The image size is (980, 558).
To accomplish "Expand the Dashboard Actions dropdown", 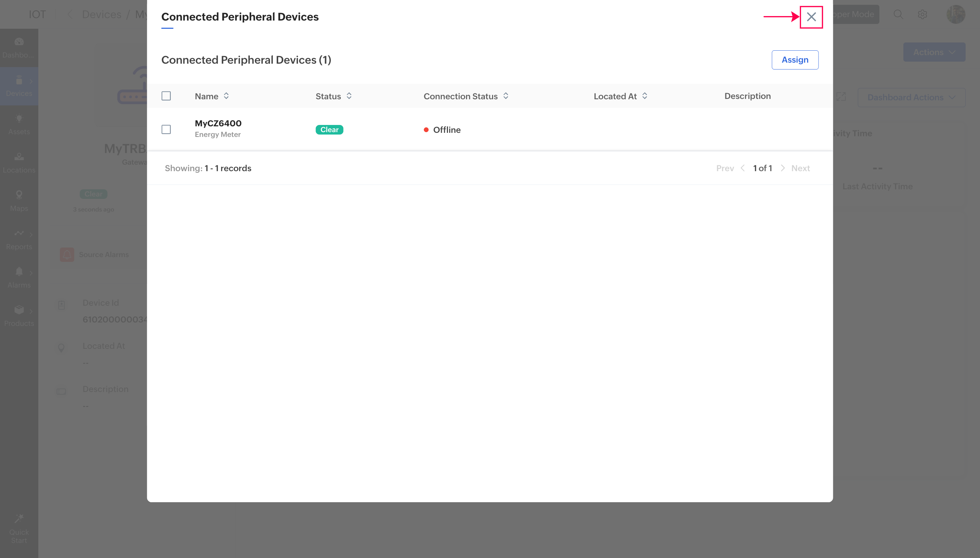I will (x=911, y=97).
